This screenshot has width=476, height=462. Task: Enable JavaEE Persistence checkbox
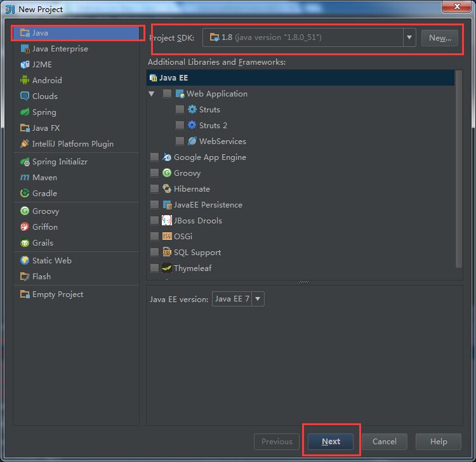154,204
